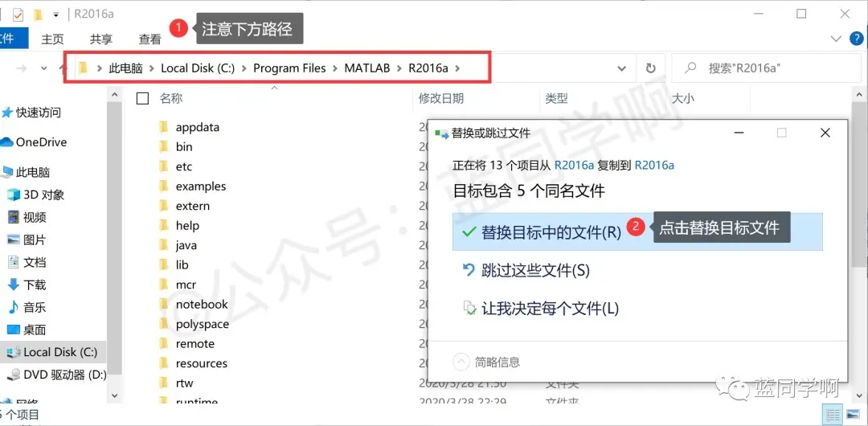Viewport: 868px width, 426px height.
Task: Open the 视频 library icon
Action: coord(14,217)
